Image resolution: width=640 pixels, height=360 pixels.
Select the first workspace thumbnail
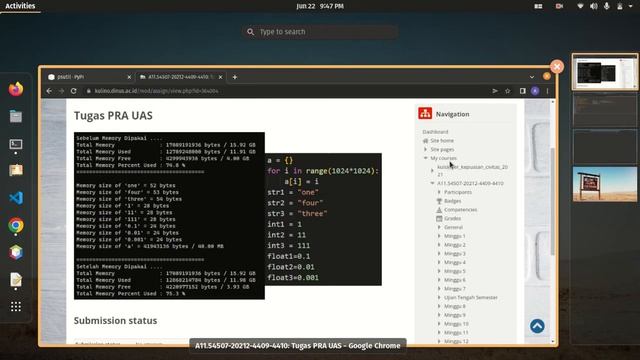coord(604,72)
